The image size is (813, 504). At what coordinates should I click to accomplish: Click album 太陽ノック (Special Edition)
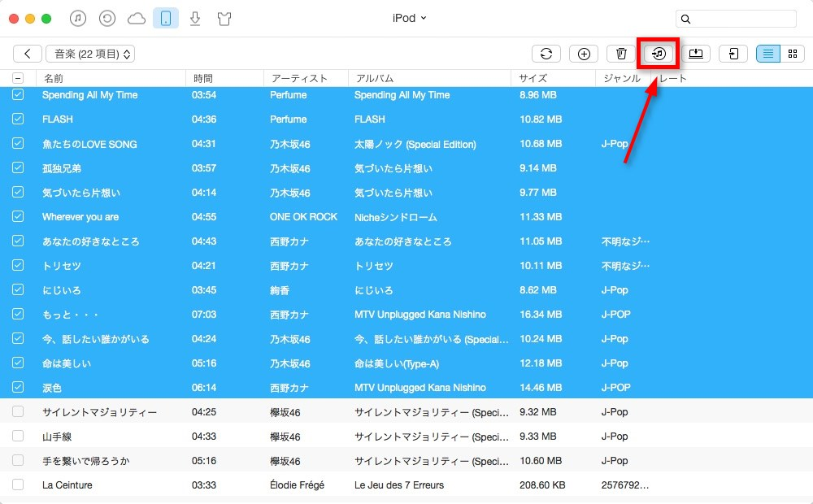(415, 144)
